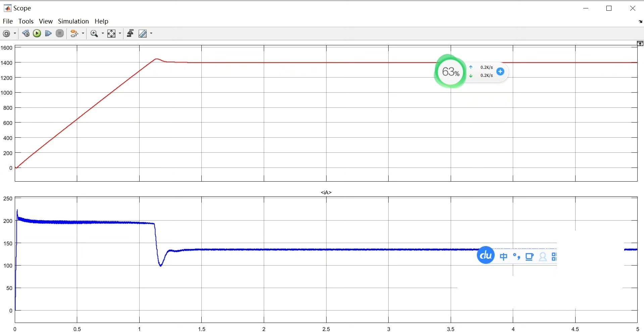The width and height of the screenshot is (644, 332).
Task: Stop the simulation with the stop button
Action: pos(60,33)
